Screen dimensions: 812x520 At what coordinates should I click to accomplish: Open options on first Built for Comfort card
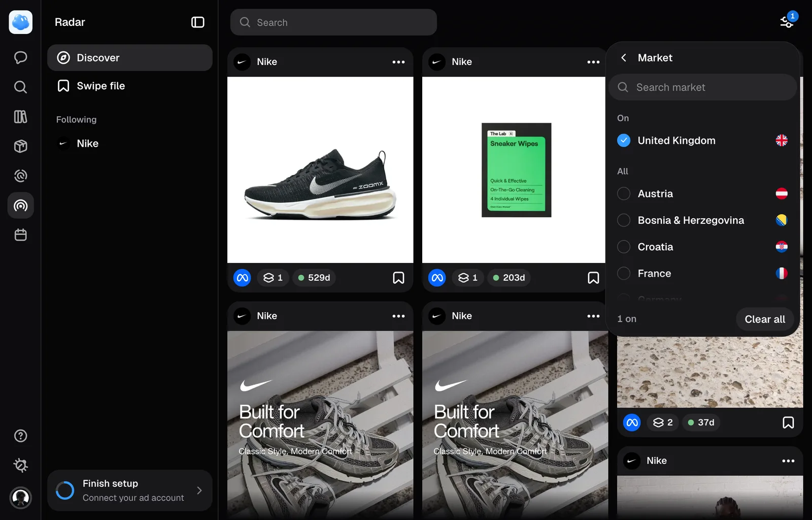pos(398,316)
